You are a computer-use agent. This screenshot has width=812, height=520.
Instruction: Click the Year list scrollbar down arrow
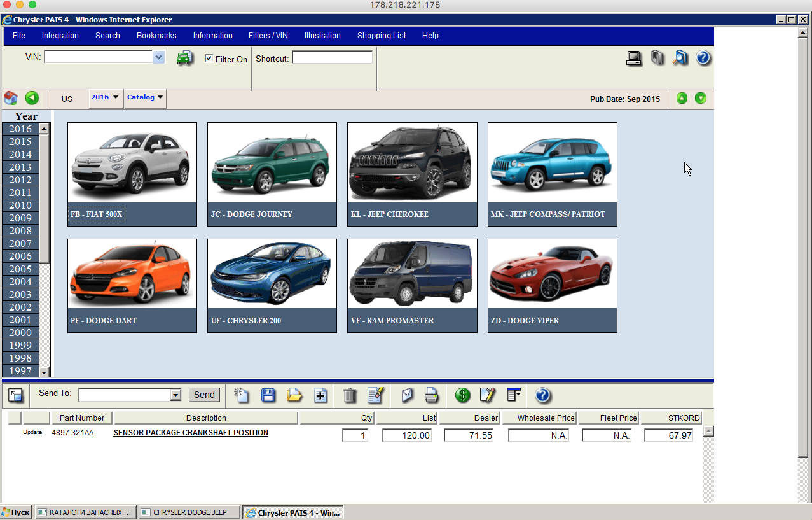44,372
